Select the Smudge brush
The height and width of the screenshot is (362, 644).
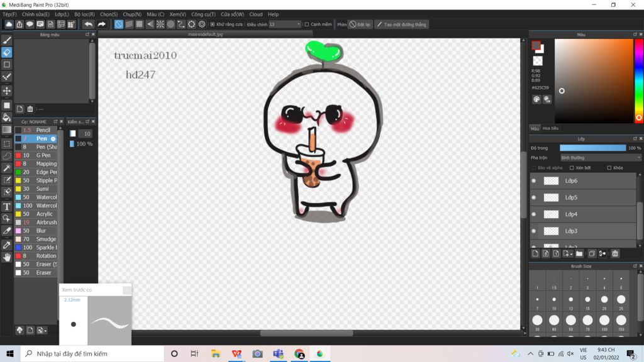point(36,239)
